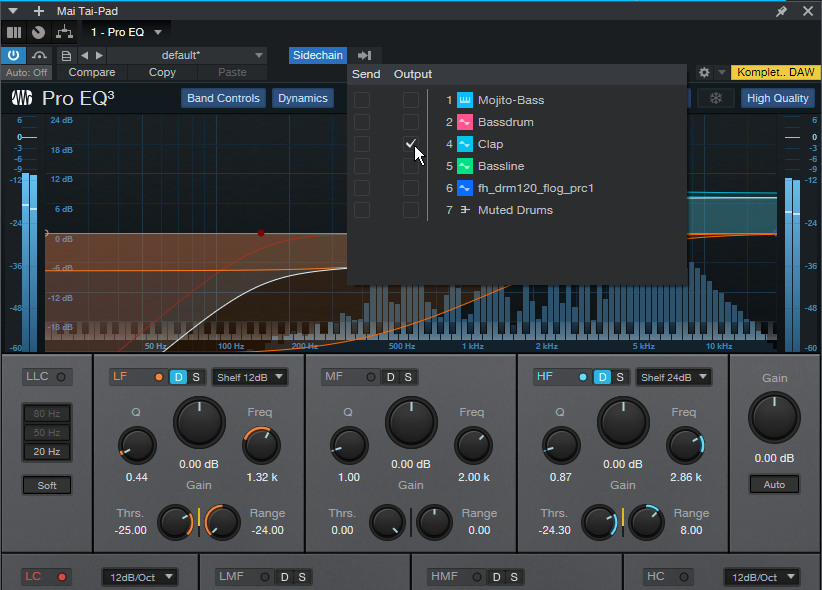The height and width of the screenshot is (590, 822).
Task: Click the preset file icon
Action: tap(66, 55)
